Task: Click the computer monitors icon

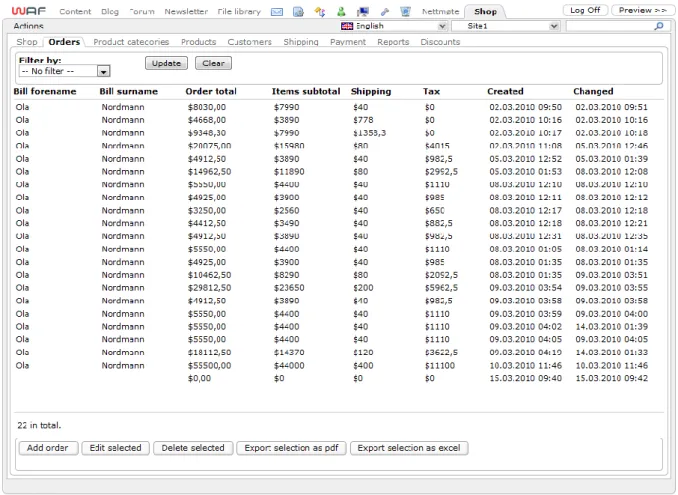Action: (363, 12)
